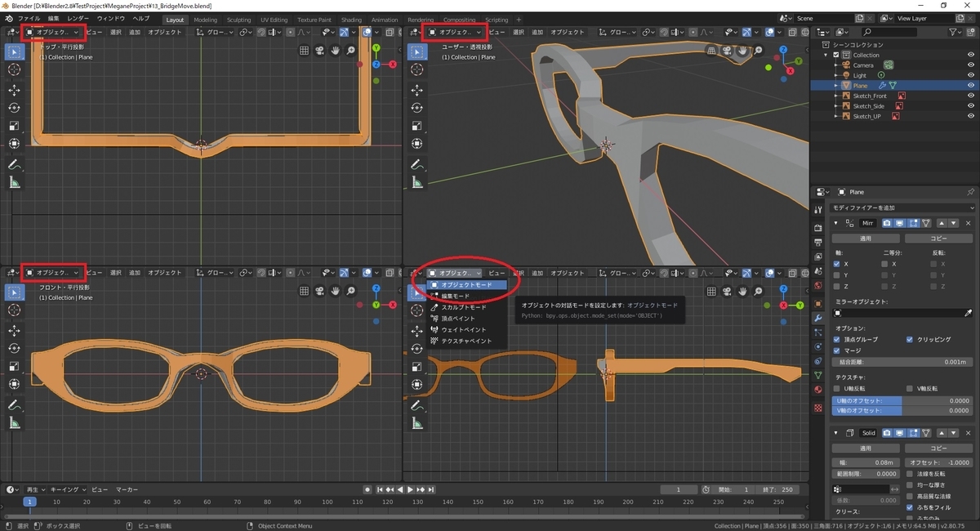Select the Measure tool in top-left viewport

click(x=14, y=183)
